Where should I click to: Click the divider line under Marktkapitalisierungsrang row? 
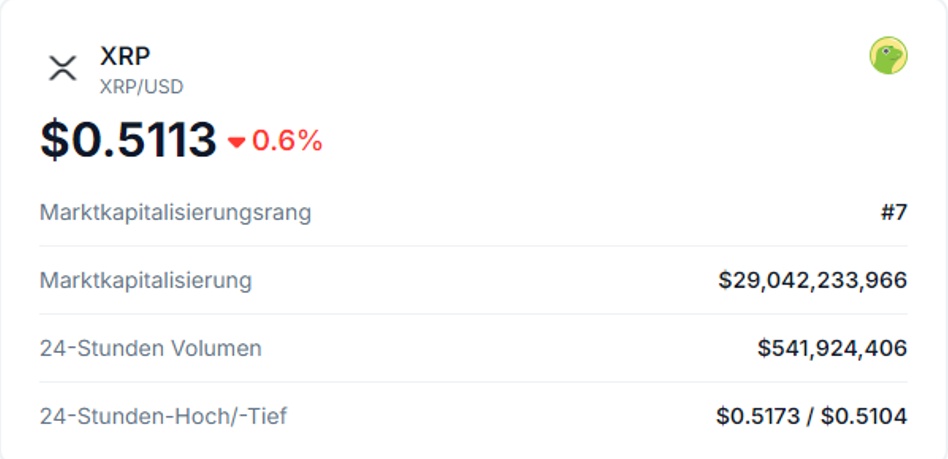[x=473, y=246]
